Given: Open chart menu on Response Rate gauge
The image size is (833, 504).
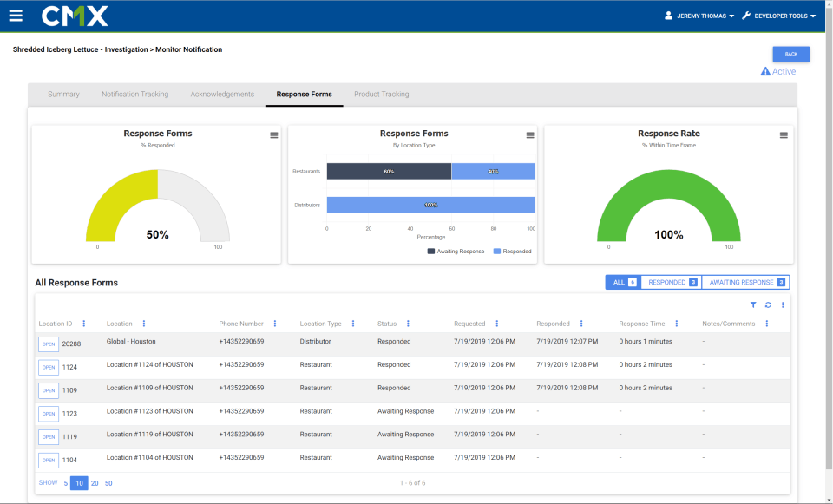Looking at the screenshot, I should 784,135.
